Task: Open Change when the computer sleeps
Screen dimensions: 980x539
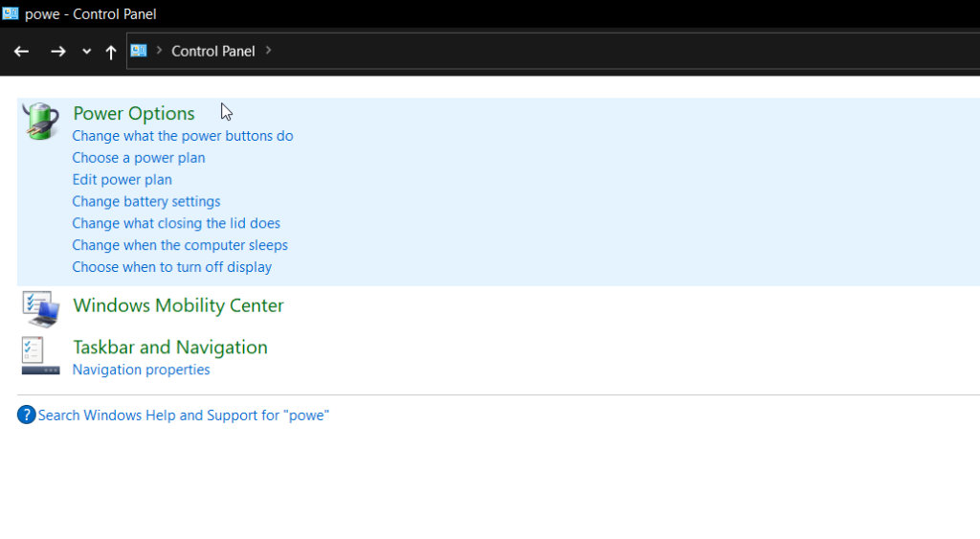Action: [180, 245]
